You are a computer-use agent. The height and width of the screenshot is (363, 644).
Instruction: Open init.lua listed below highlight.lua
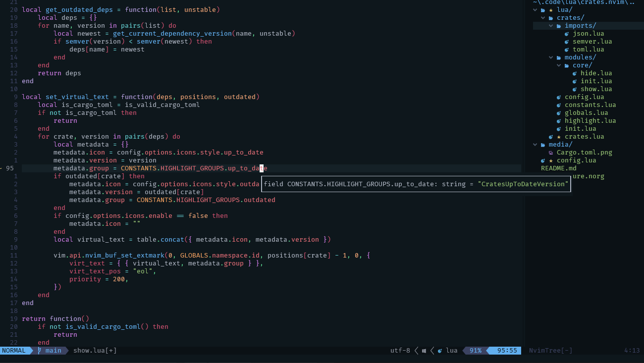[x=581, y=129]
